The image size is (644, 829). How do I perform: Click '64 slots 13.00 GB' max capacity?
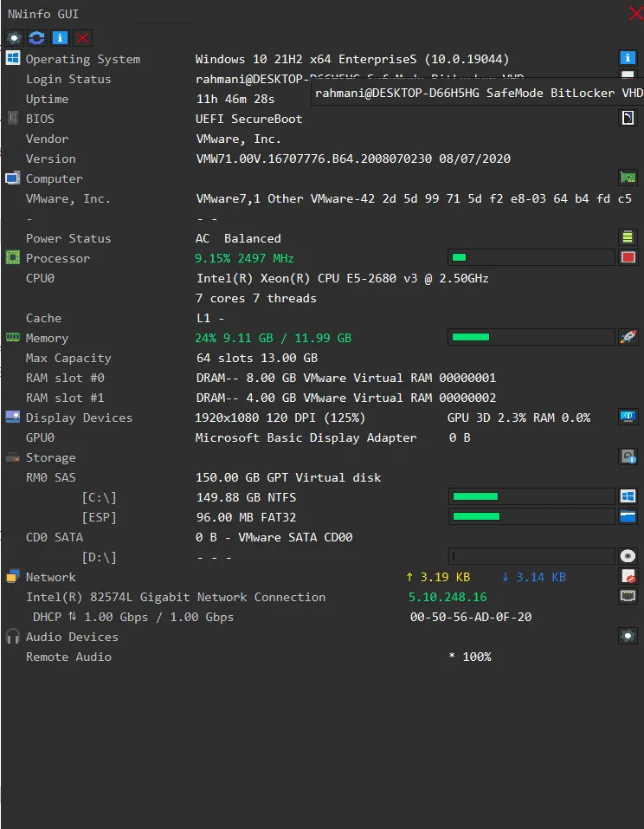click(257, 358)
